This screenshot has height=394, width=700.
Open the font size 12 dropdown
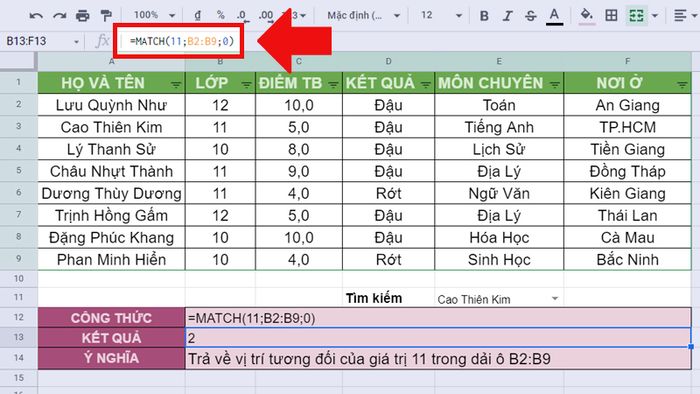tap(441, 16)
